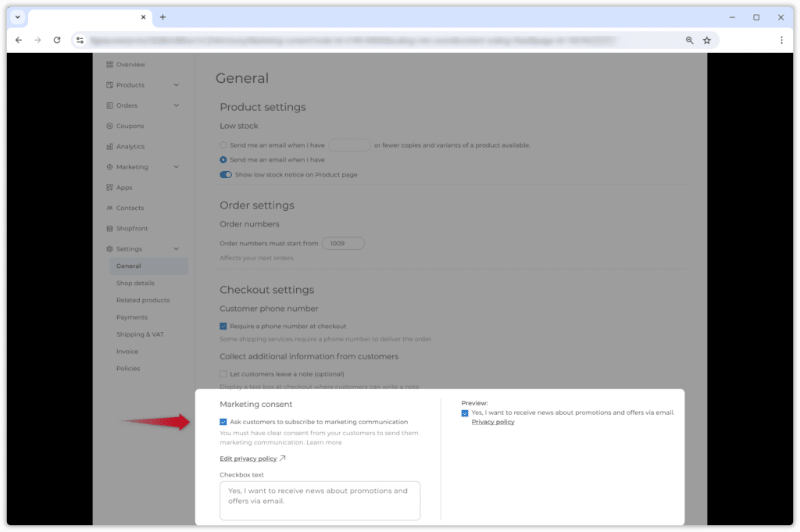
Task: Click the browser reload icon
Action: 57,40
